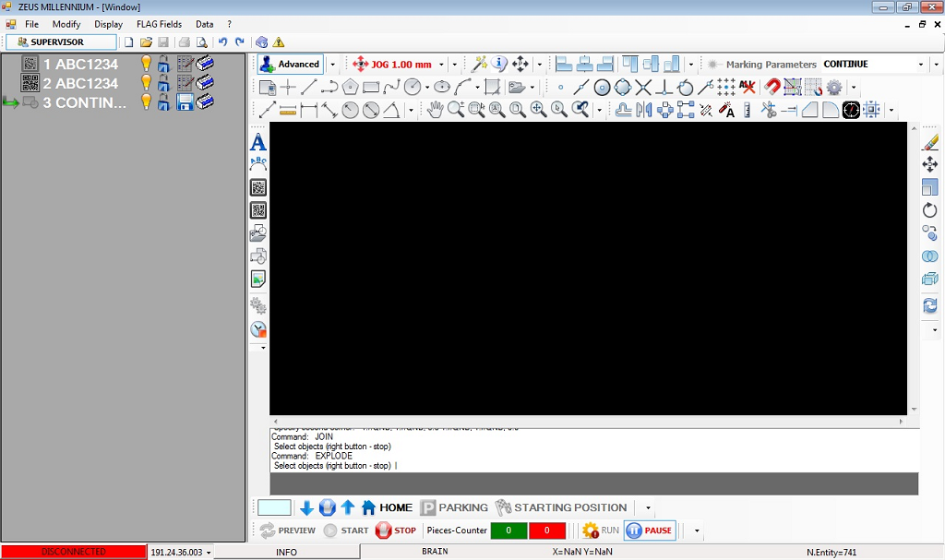Toggle snap to intersection X icon
945x560 pixels.
tap(643, 88)
